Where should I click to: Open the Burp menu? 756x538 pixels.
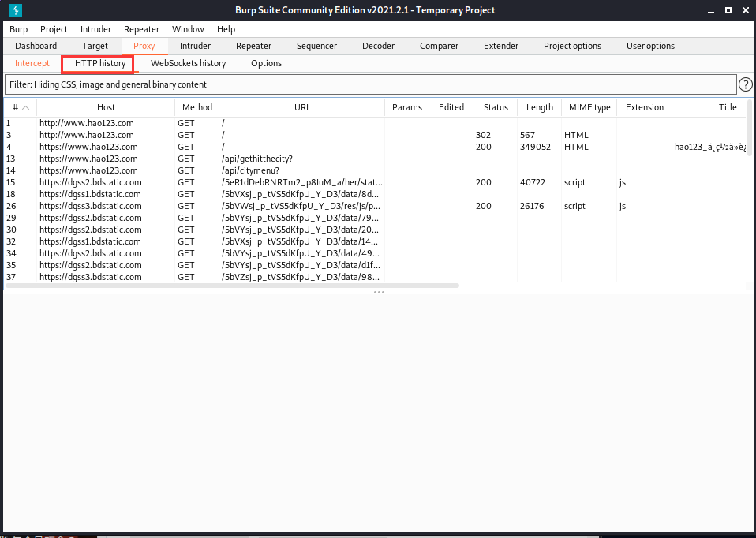tap(18, 29)
